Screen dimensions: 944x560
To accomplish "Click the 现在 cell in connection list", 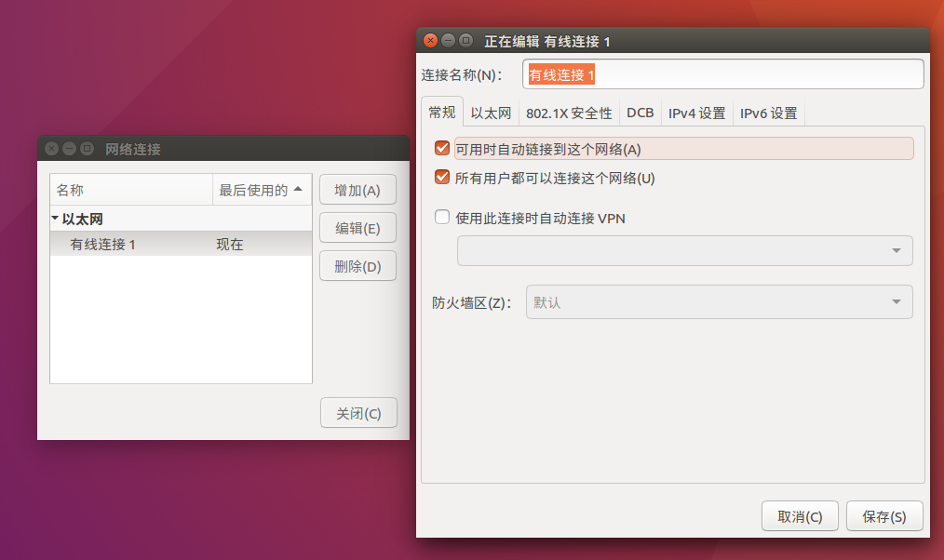I will [x=229, y=245].
